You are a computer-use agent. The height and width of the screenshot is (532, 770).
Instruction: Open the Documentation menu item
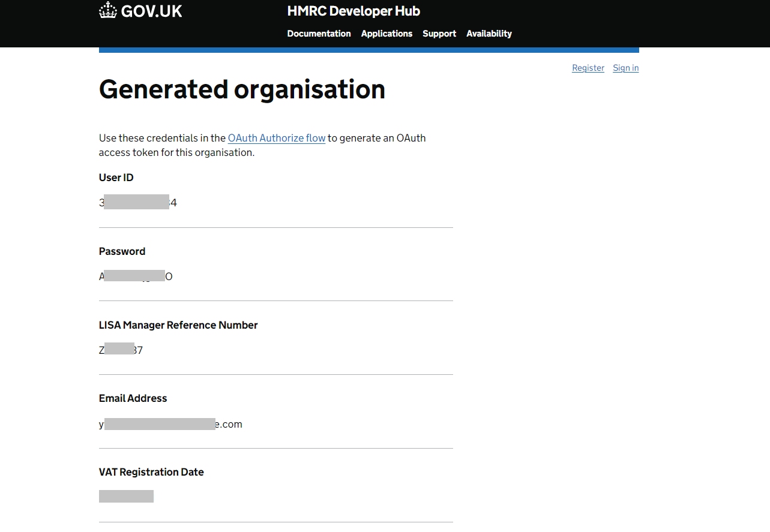pyautogui.click(x=319, y=34)
